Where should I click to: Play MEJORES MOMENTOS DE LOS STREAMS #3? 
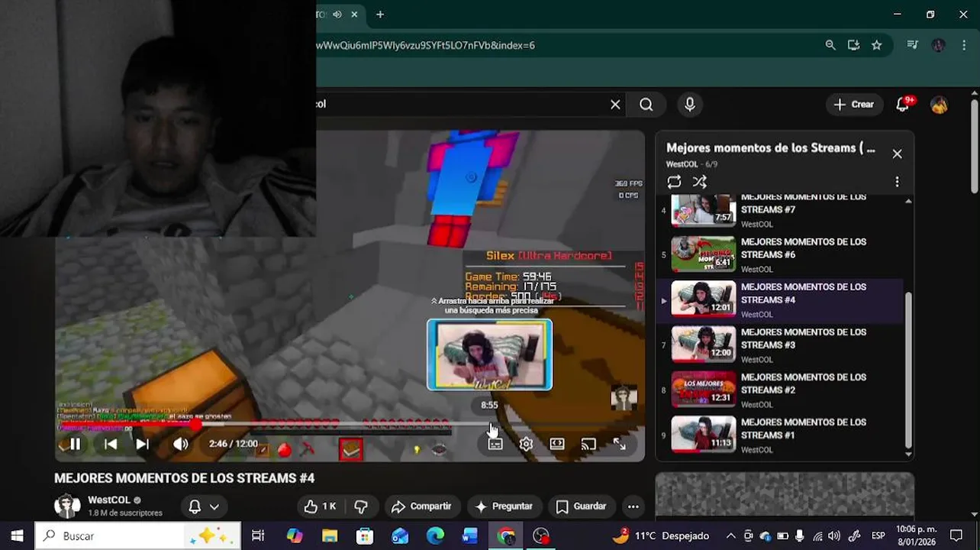click(780, 345)
